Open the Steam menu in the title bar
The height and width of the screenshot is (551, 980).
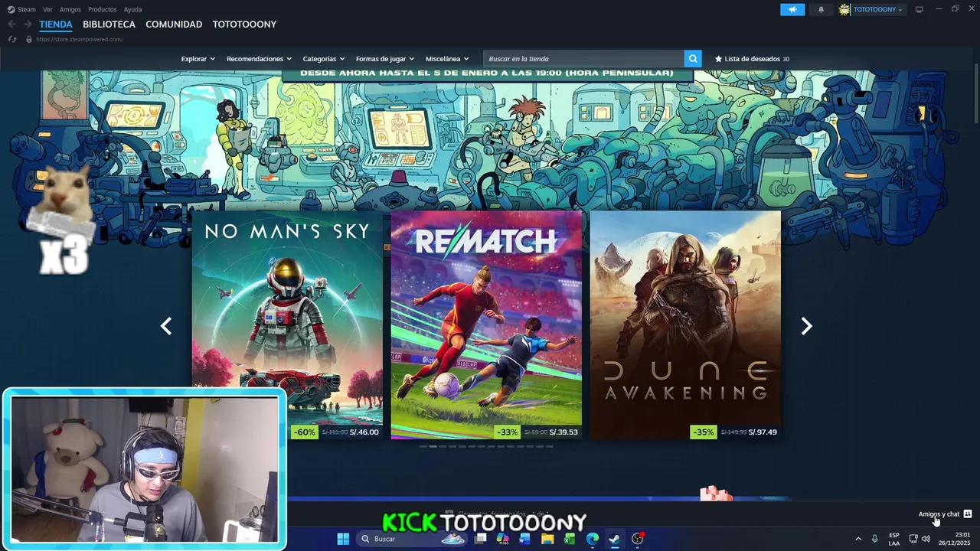(x=21, y=9)
